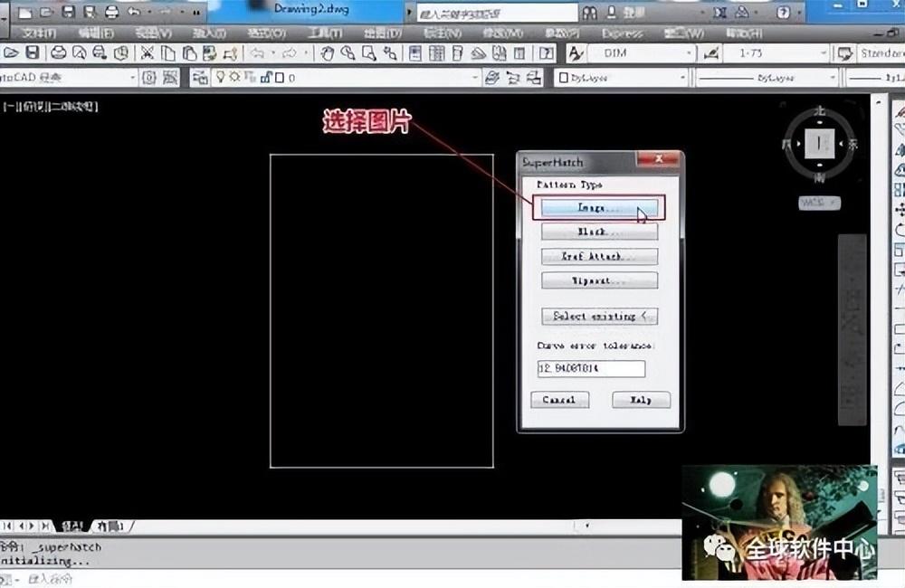Open the ByLayer linetype dropdown

(766, 77)
